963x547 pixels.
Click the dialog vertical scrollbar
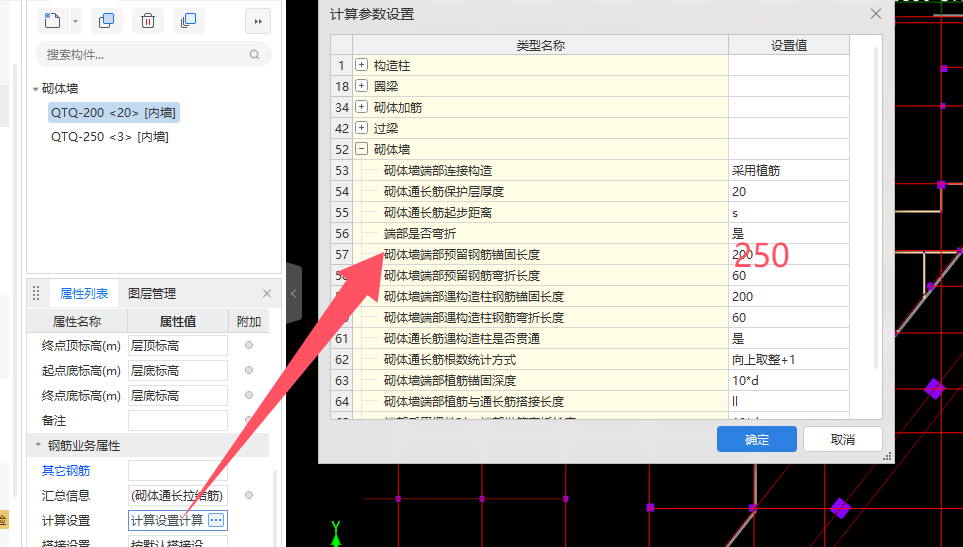click(x=876, y=209)
